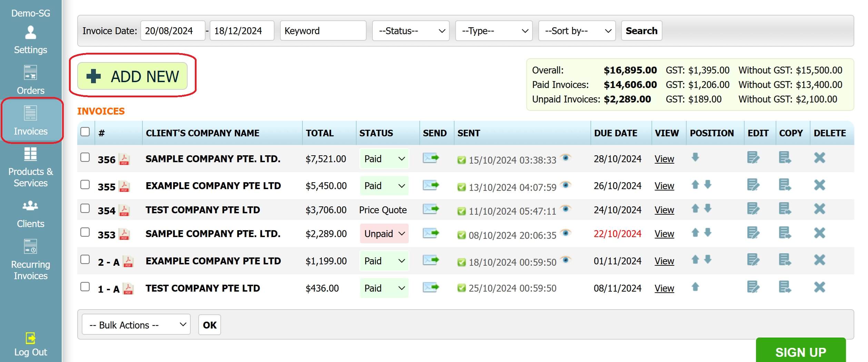
Task: Copy invoice 355
Action: tap(785, 185)
